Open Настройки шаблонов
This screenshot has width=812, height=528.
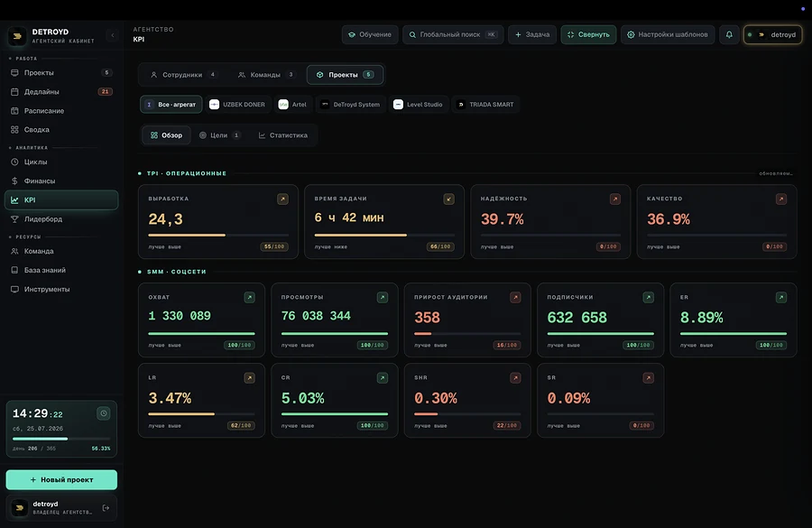(x=668, y=34)
